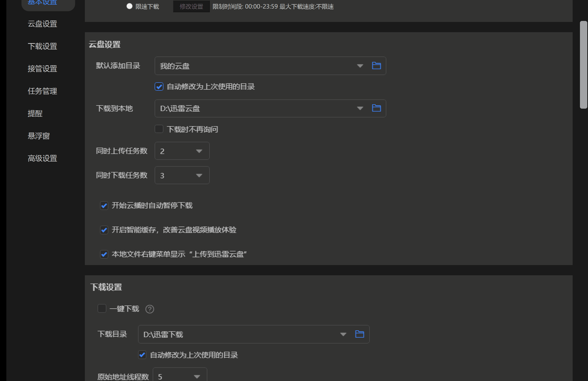
Task: Open 原始地址线程数 dropdown
Action: tap(197, 377)
